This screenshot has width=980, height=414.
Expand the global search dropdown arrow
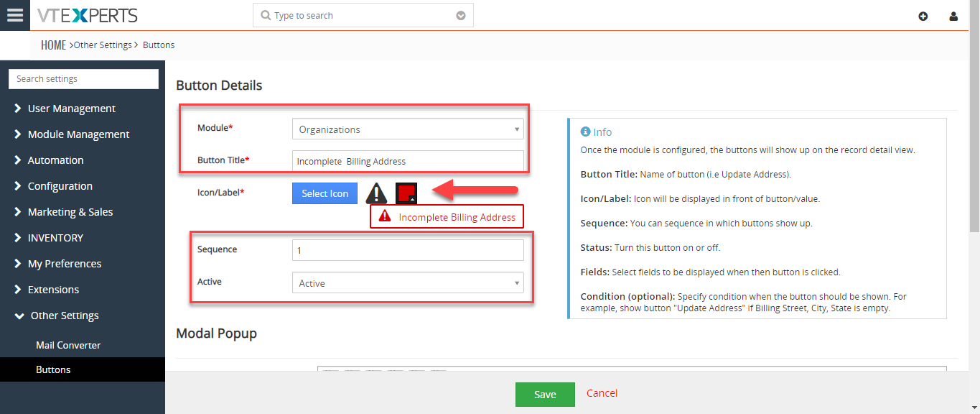click(461, 16)
